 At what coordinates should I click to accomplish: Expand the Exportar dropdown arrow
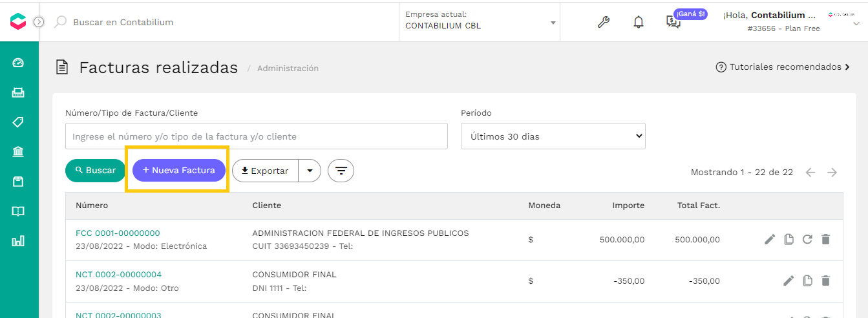310,171
